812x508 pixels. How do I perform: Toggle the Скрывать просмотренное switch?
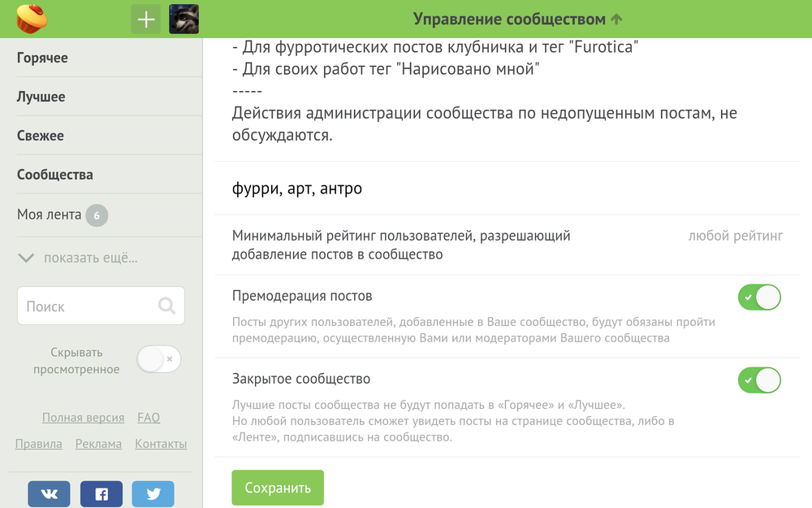[x=158, y=359]
